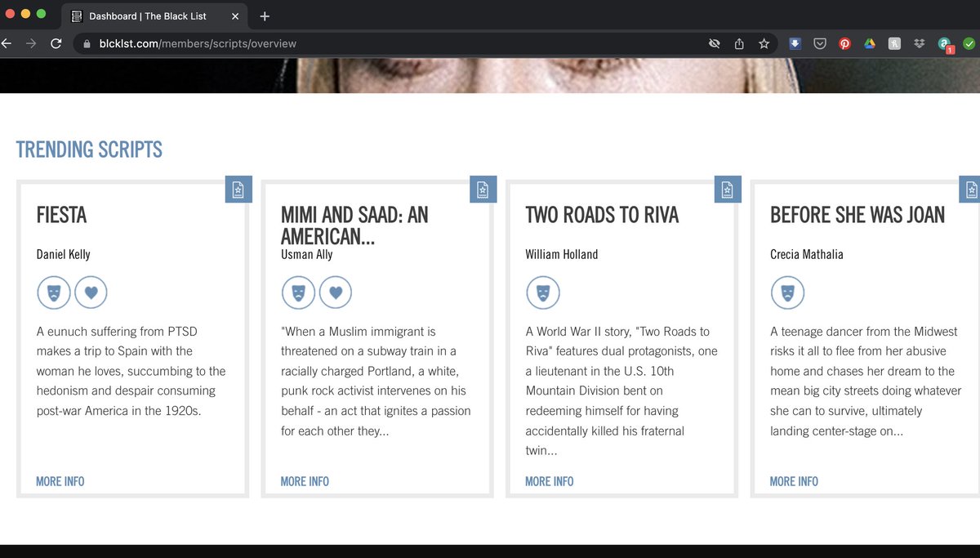The width and height of the screenshot is (980, 558).
Task: Open the FIESTA script title
Action: click(61, 216)
